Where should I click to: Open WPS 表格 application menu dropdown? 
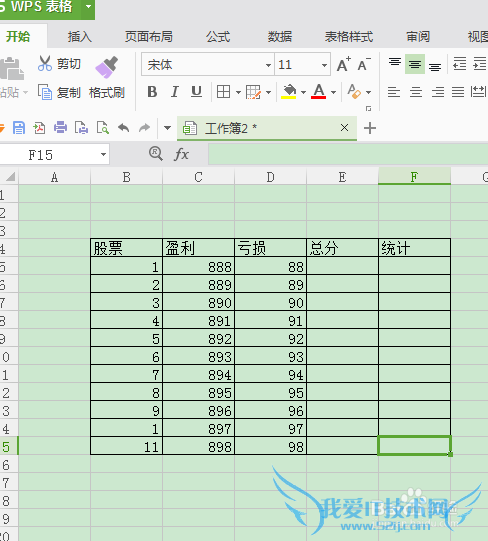point(88,7)
